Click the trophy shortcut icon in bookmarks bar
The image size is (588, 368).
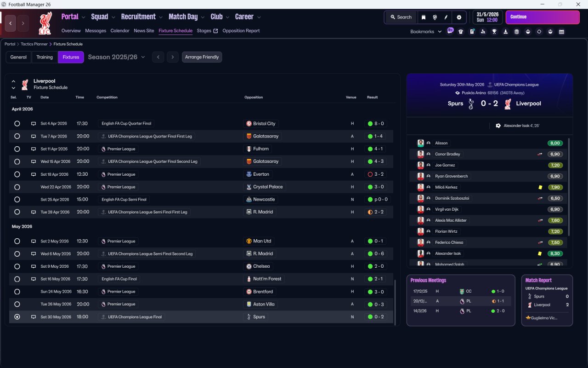[x=494, y=32]
